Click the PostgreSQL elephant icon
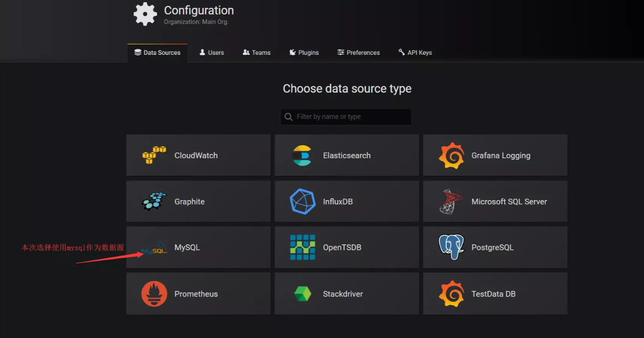 451,248
